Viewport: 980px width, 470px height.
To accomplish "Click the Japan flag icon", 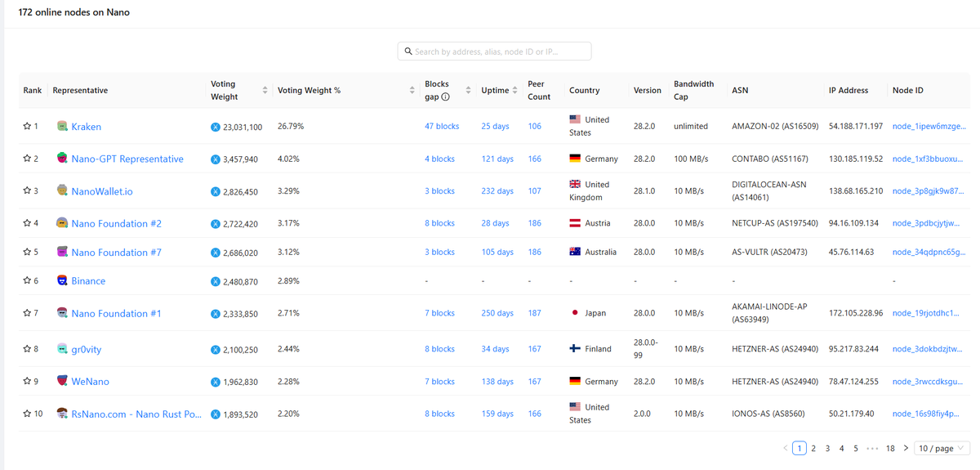I will point(575,313).
